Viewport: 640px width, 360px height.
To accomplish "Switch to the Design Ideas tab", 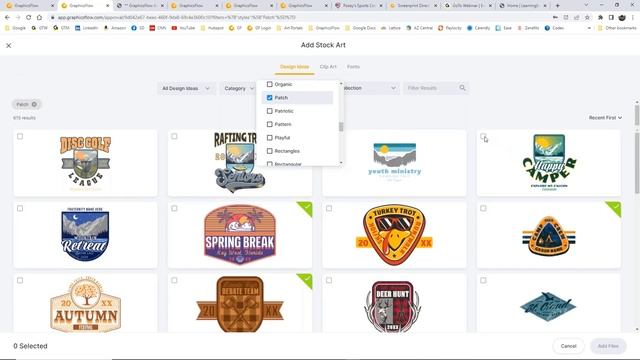I will 294,67.
